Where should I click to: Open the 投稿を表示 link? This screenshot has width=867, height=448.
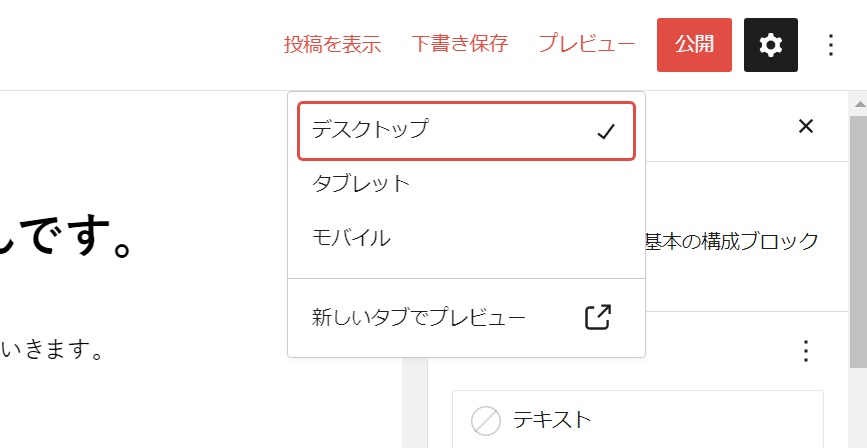[x=332, y=45]
